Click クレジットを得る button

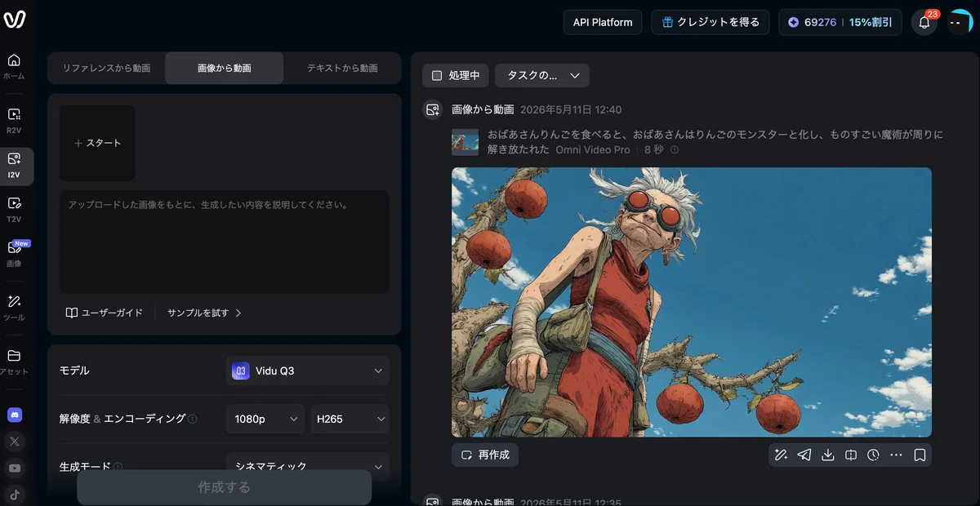point(710,22)
